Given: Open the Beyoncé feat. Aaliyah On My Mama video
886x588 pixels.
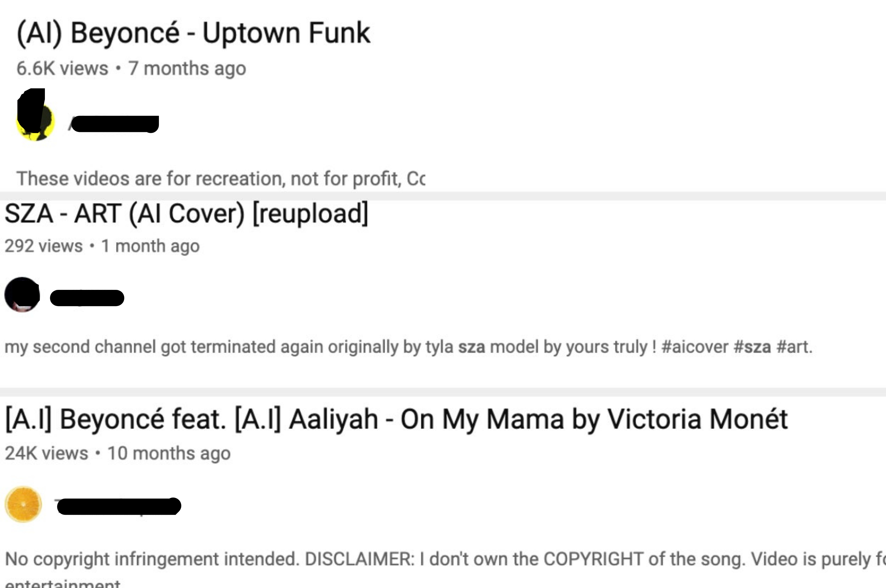Looking at the screenshot, I should [x=396, y=419].
